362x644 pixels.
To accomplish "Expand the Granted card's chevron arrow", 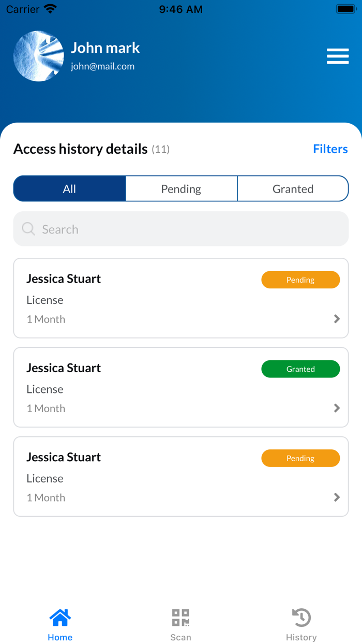I will 337,408.
